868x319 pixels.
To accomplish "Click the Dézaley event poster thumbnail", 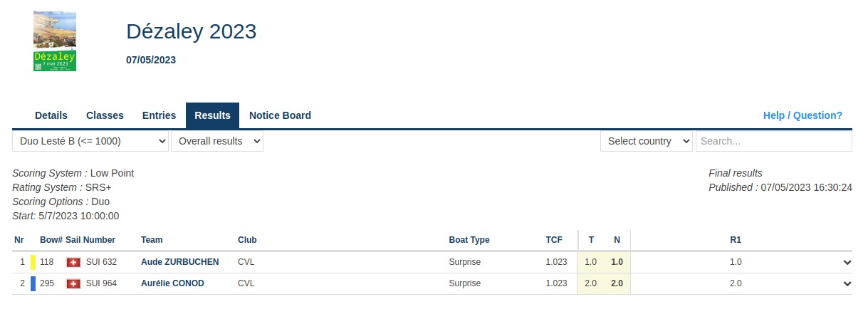I will [x=55, y=41].
